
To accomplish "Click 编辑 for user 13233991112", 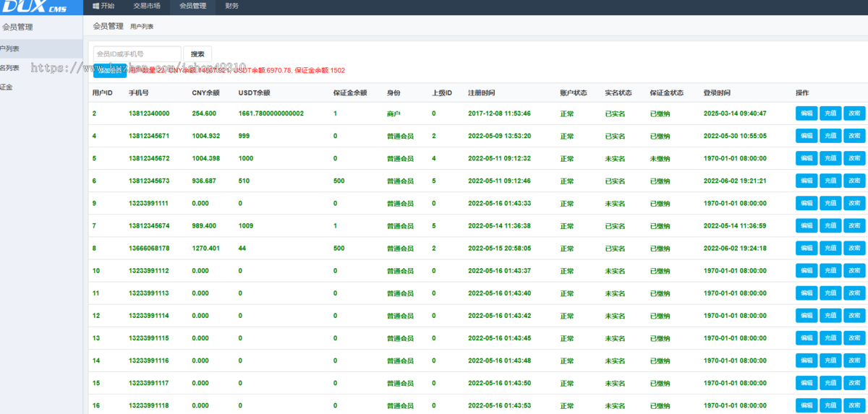I will [x=807, y=271].
